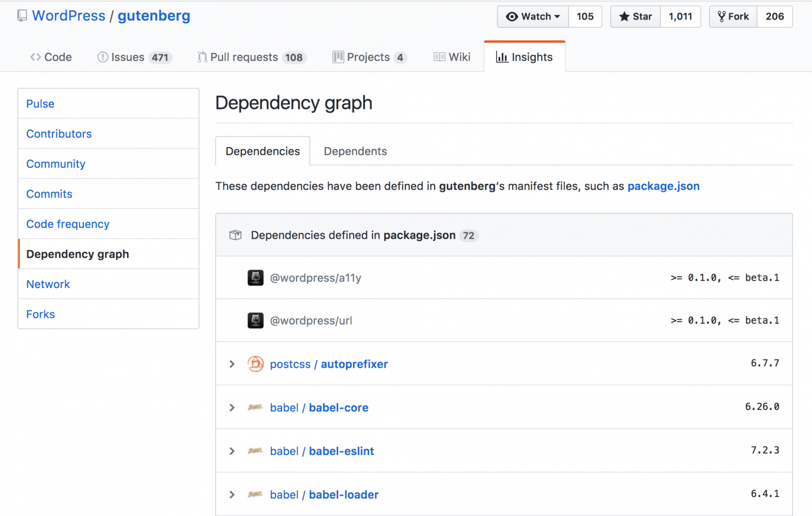View the 206 forks count
Viewport: 812px width, 516px height.
[x=774, y=17]
